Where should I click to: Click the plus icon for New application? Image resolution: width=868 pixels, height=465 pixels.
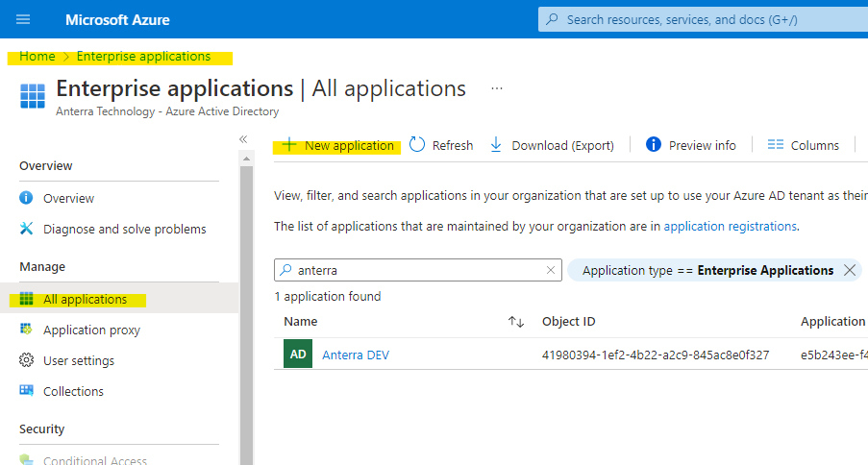point(289,145)
